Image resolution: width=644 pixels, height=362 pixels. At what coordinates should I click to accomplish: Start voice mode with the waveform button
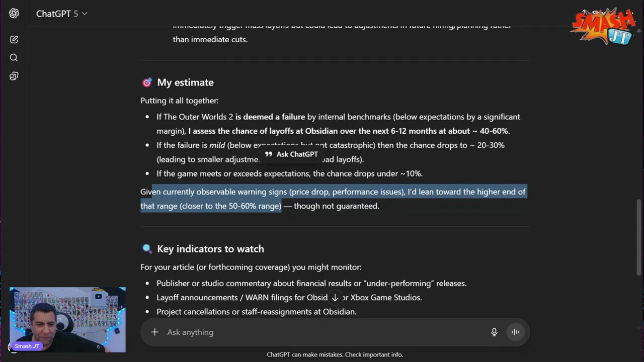(515, 332)
